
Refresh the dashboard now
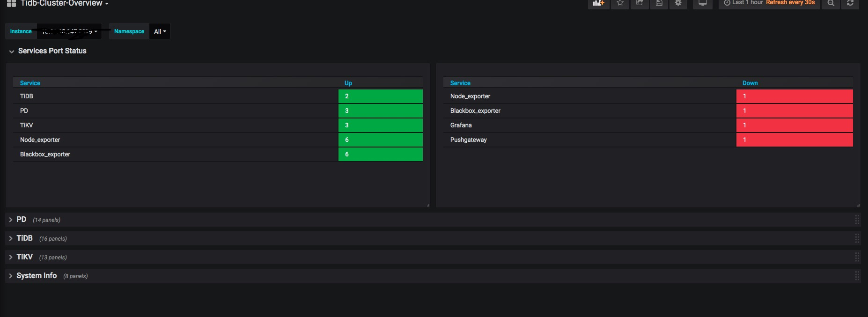click(850, 3)
